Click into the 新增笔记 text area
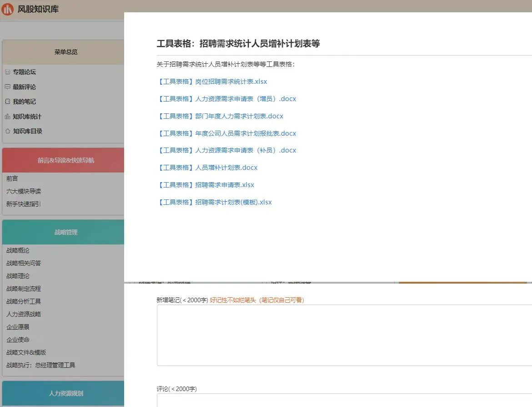Image resolution: width=532 pixels, height=407 pixels. pos(344,336)
